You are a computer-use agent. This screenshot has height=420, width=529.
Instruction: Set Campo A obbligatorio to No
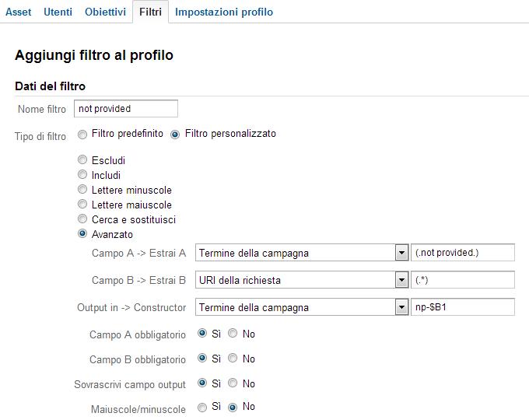(x=233, y=334)
